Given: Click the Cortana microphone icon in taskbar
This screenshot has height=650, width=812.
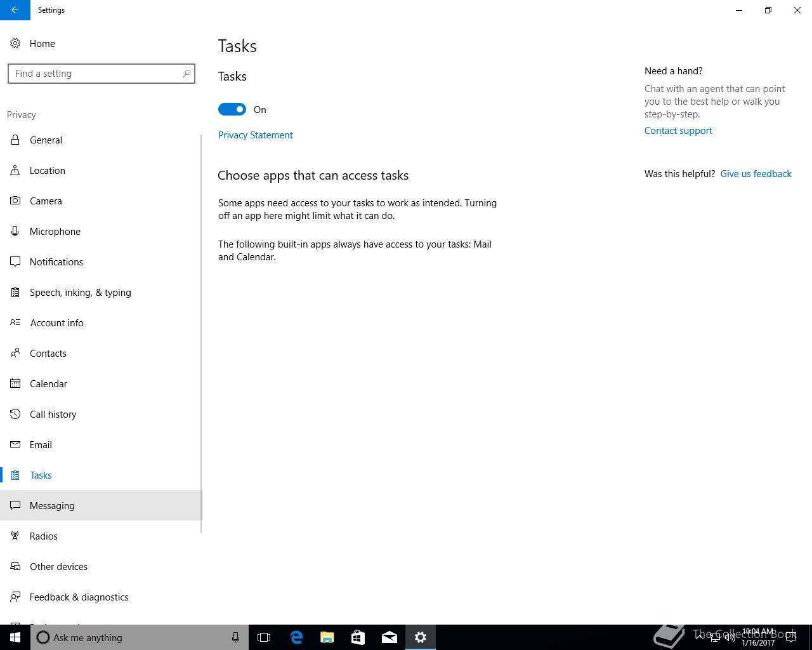Looking at the screenshot, I should 235,637.
